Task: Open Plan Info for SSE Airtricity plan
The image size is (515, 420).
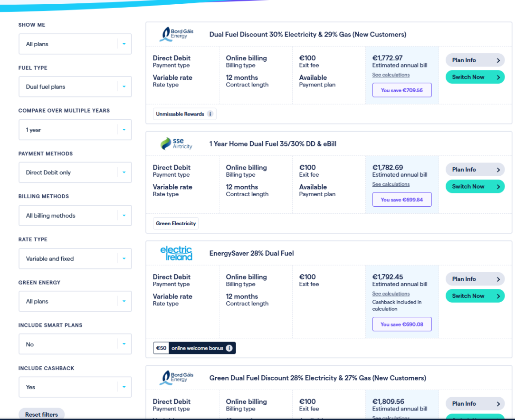Action: click(x=475, y=170)
